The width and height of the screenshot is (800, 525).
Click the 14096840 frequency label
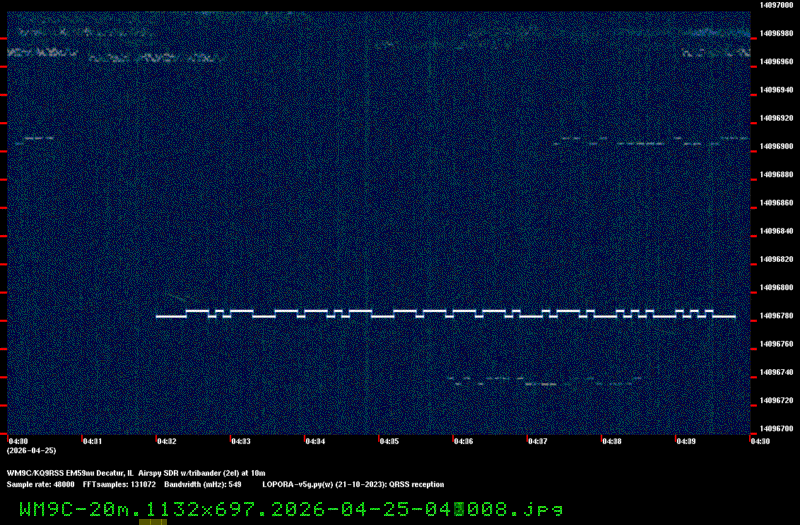pyautogui.click(x=777, y=231)
